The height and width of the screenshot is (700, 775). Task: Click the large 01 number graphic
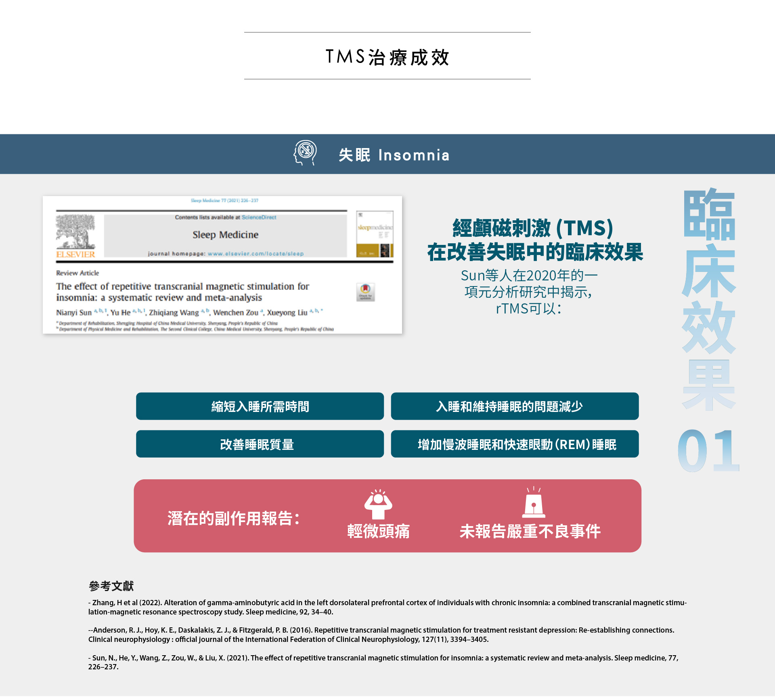708,451
